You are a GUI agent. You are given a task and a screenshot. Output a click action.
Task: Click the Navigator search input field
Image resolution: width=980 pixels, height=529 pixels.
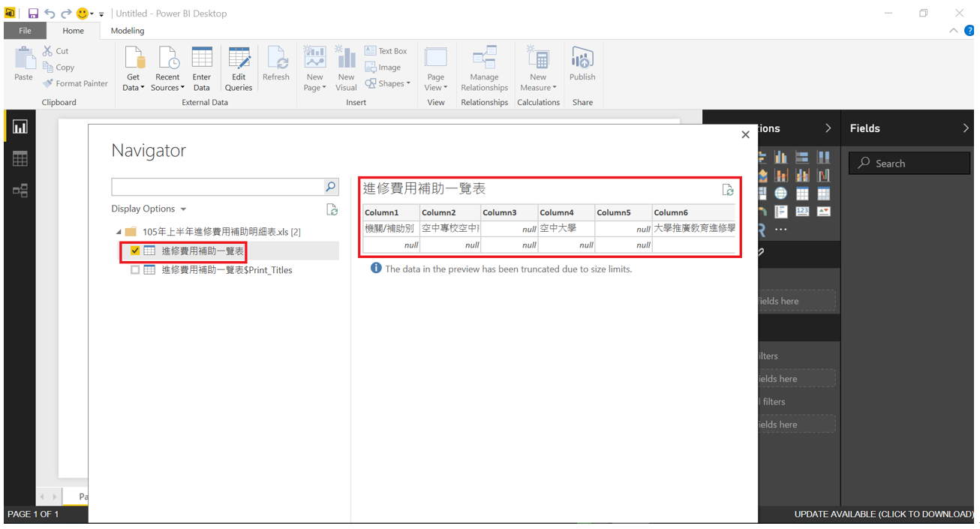coord(217,186)
